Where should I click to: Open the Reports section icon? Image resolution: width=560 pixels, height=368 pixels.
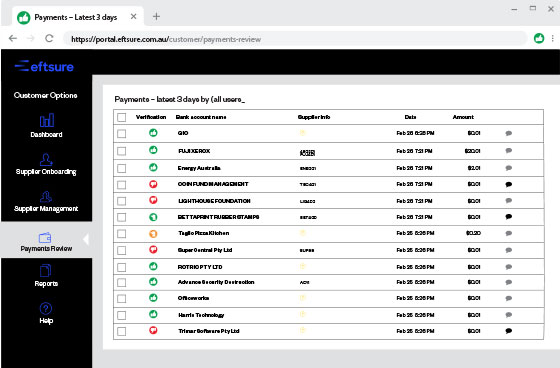[46, 270]
